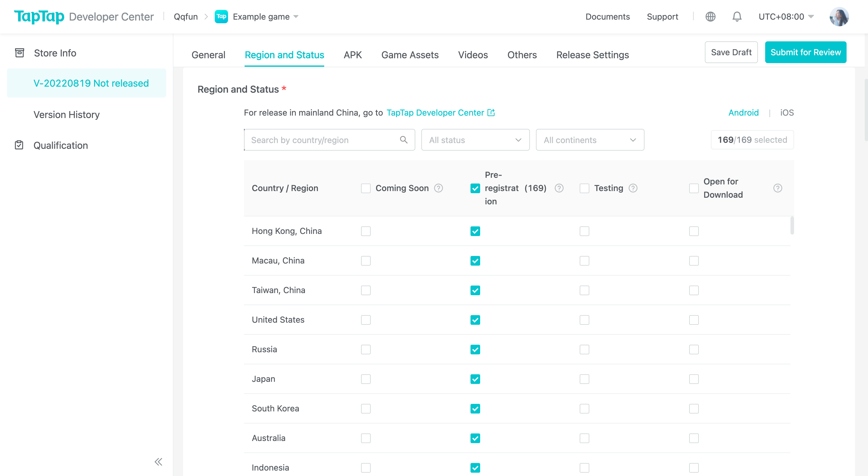Click the search magnifier icon
Screen dimensions: 868x476
(x=404, y=140)
